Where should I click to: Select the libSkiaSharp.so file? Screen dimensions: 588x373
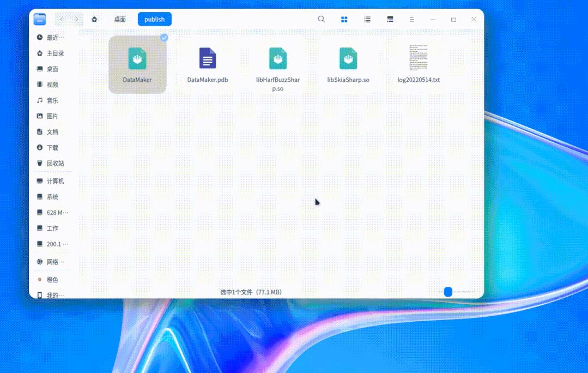click(x=348, y=58)
